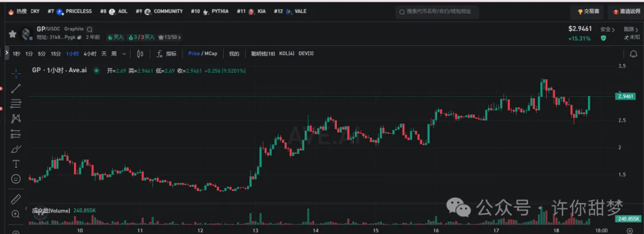
Task: Click the search token input field
Action: pos(437,11)
